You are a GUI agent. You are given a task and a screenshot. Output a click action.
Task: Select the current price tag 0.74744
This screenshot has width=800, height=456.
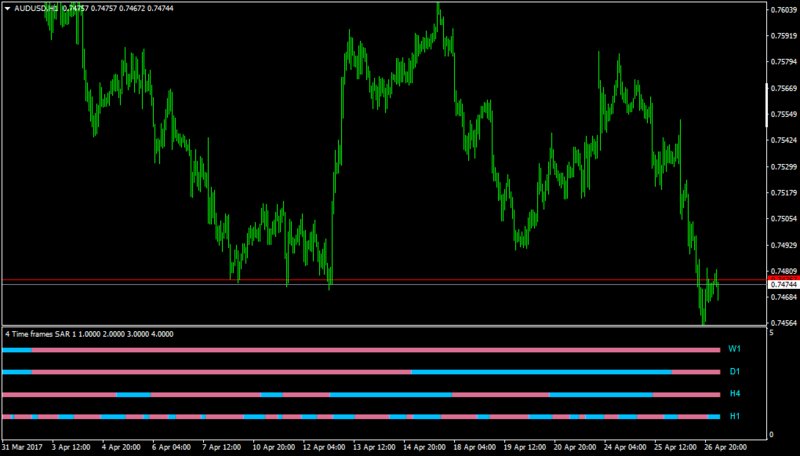tap(783, 285)
